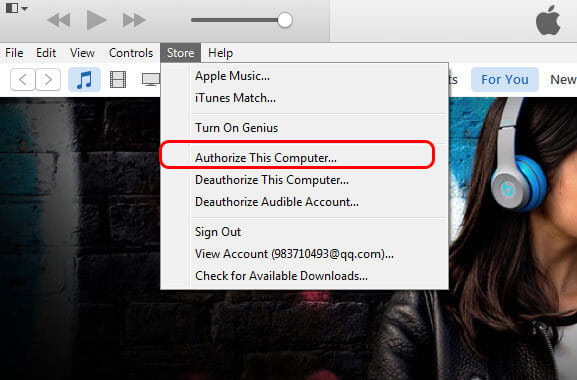Screen dimensions: 577x380
Task: Click Sign Out in Store menu
Action: tap(305, 232)
